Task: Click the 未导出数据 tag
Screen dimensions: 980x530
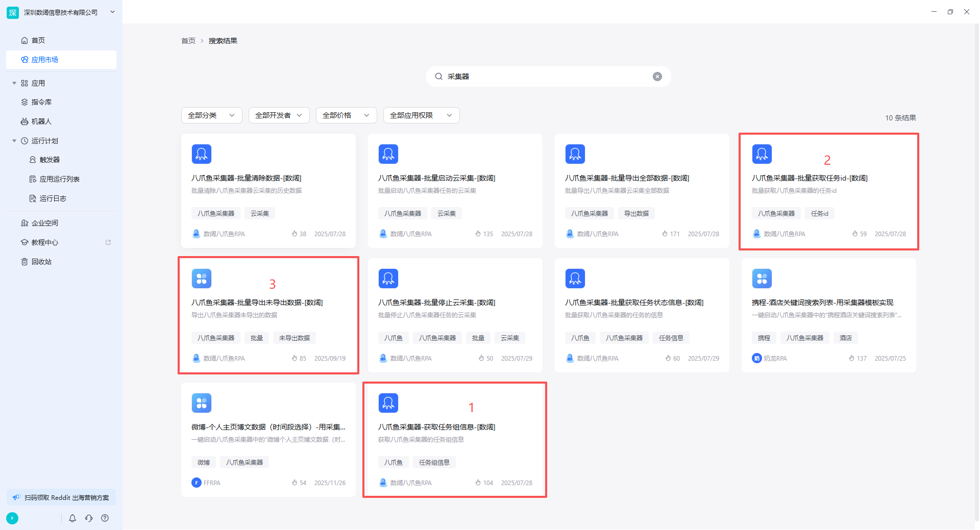Action: point(295,338)
